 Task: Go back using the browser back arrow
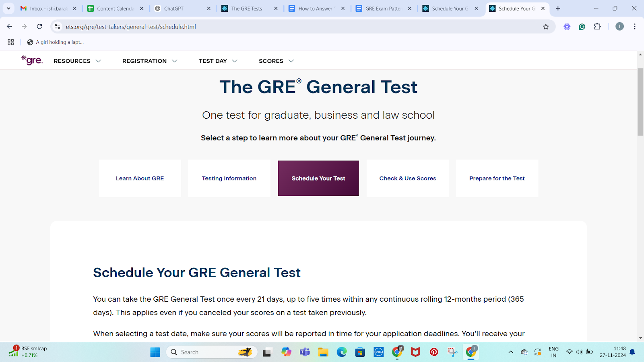[x=9, y=27]
